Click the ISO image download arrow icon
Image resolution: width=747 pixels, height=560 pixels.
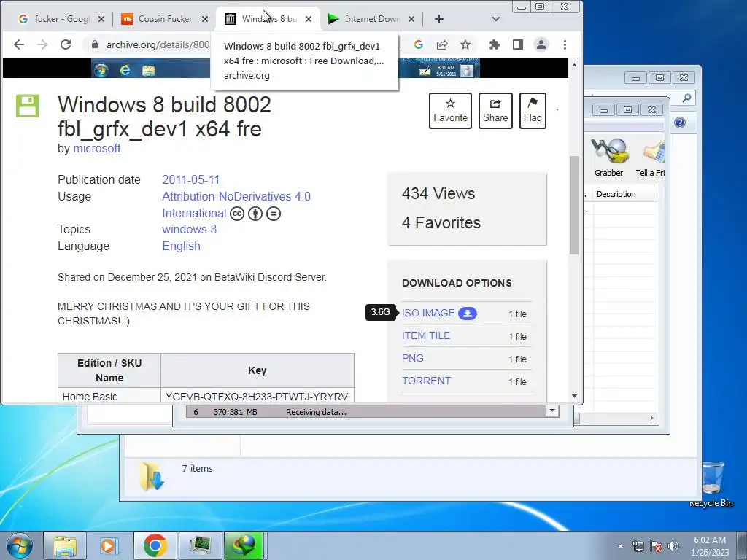point(468,314)
